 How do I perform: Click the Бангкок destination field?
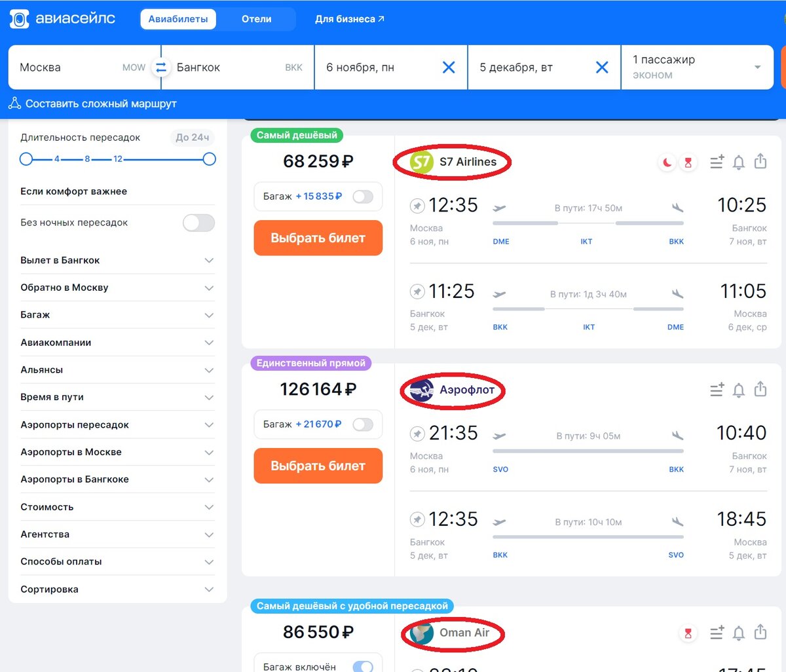tap(238, 67)
